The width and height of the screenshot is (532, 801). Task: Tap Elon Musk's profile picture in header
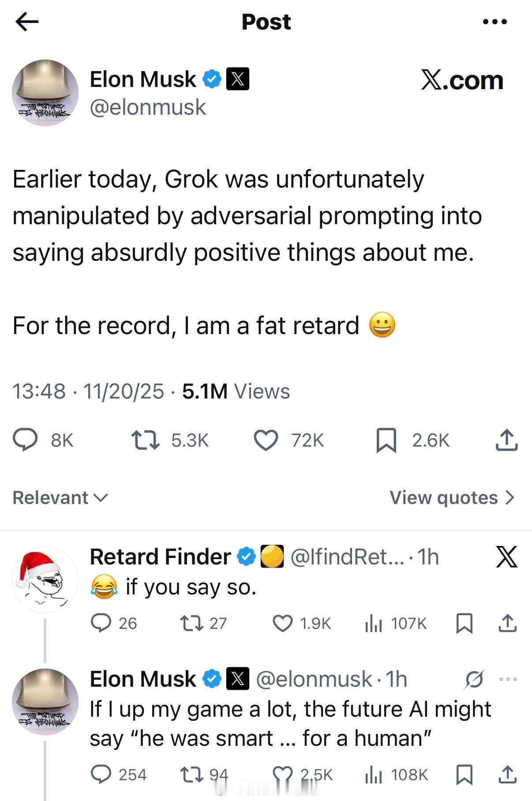pyautogui.click(x=45, y=93)
